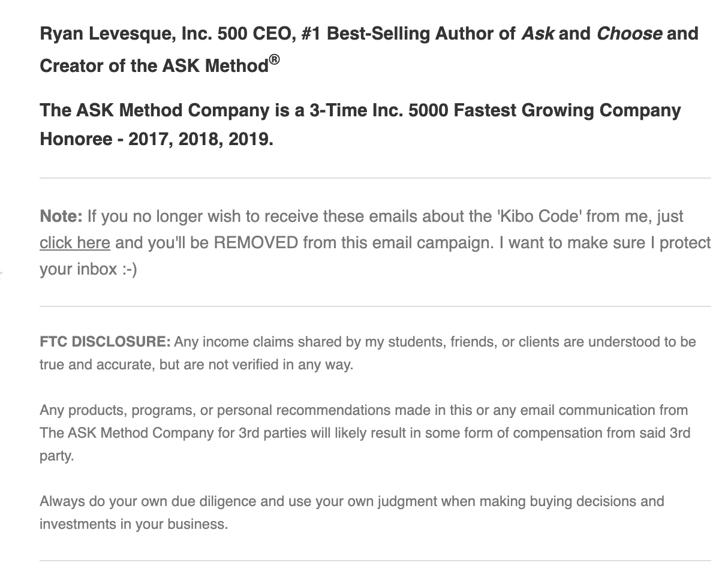Click the bottom divider under "investments in your business"
Viewport: 728px width, 584px height.
[x=375, y=561]
